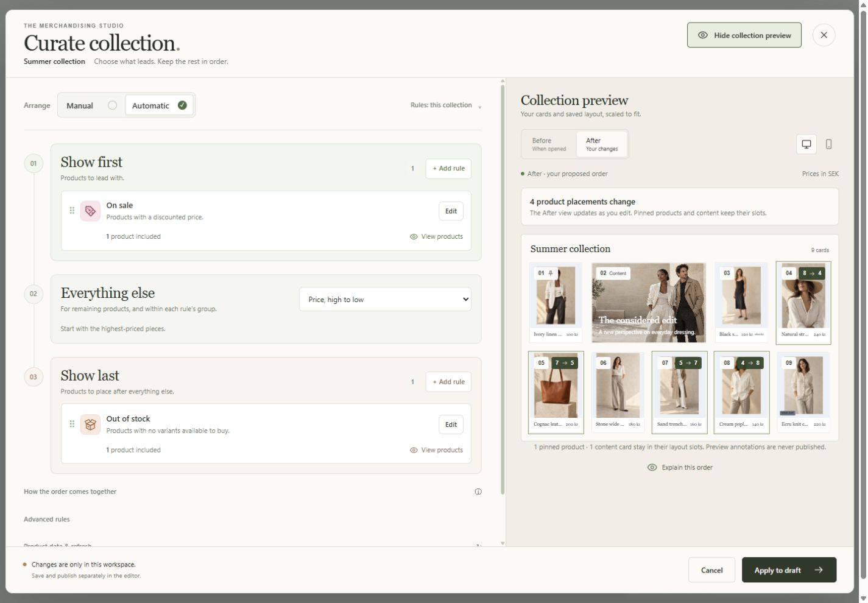The image size is (868, 603).
Task: Click step marker 03 in the timeline
Action: coord(34,377)
